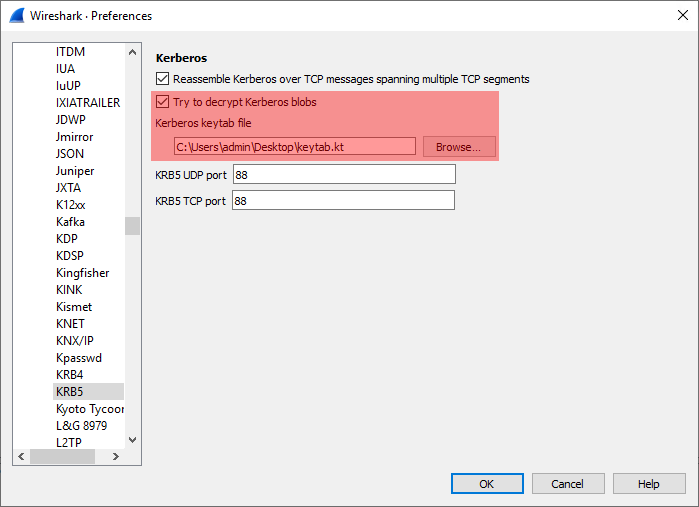
Task: Select Kpasswd protocol entry
Action: coord(79,358)
